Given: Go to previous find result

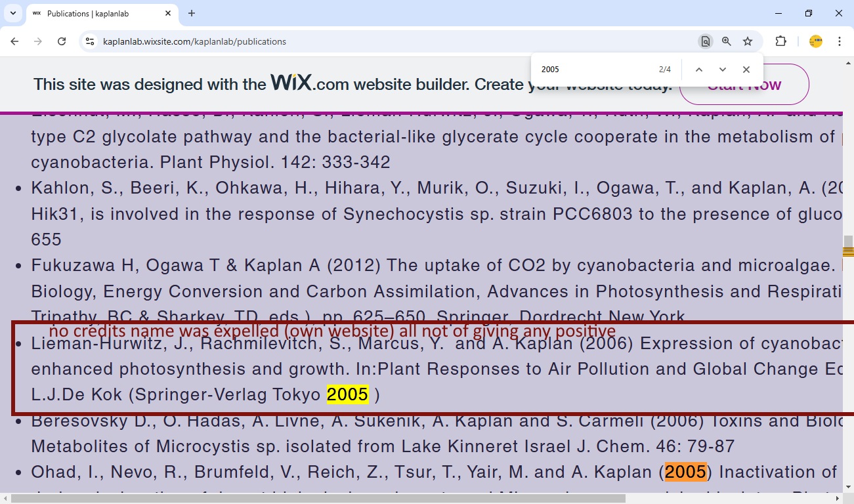Looking at the screenshot, I should [x=699, y=70].
